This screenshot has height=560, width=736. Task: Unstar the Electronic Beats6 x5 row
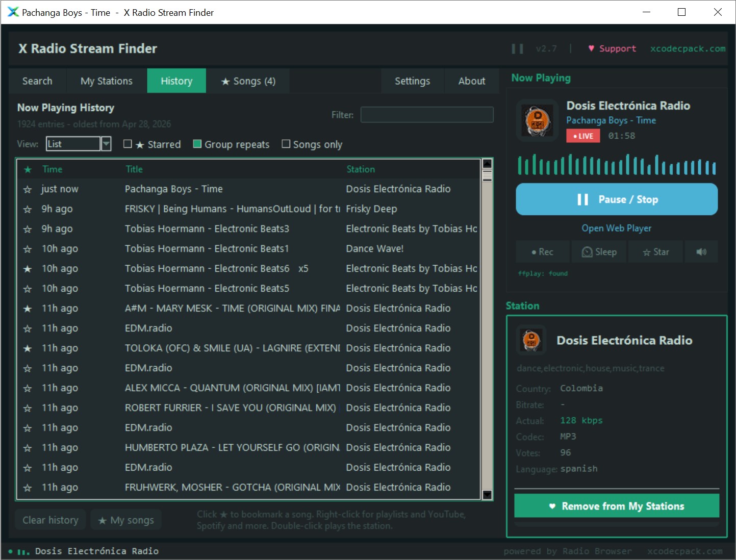click(x=28, y=269)
